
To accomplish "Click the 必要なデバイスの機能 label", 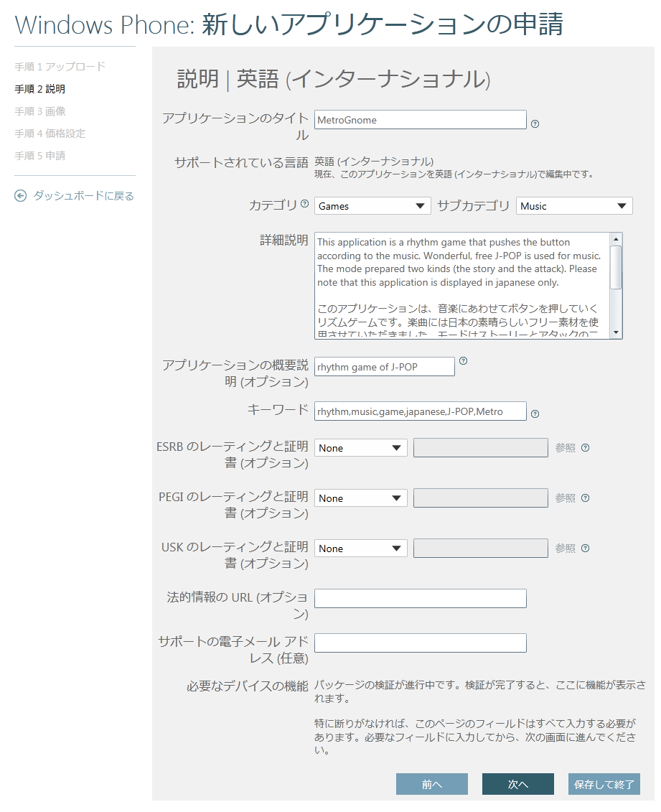I will 248,686.
